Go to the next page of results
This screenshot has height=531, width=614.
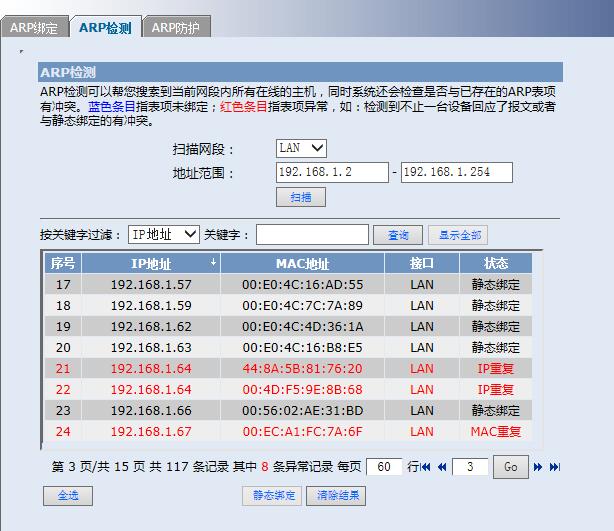538,467
